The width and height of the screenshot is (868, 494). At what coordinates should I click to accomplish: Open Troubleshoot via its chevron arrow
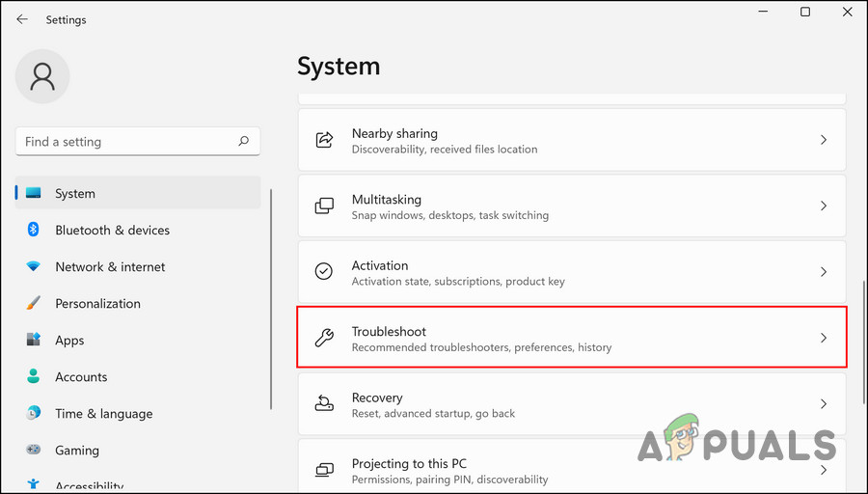[824, 338]
